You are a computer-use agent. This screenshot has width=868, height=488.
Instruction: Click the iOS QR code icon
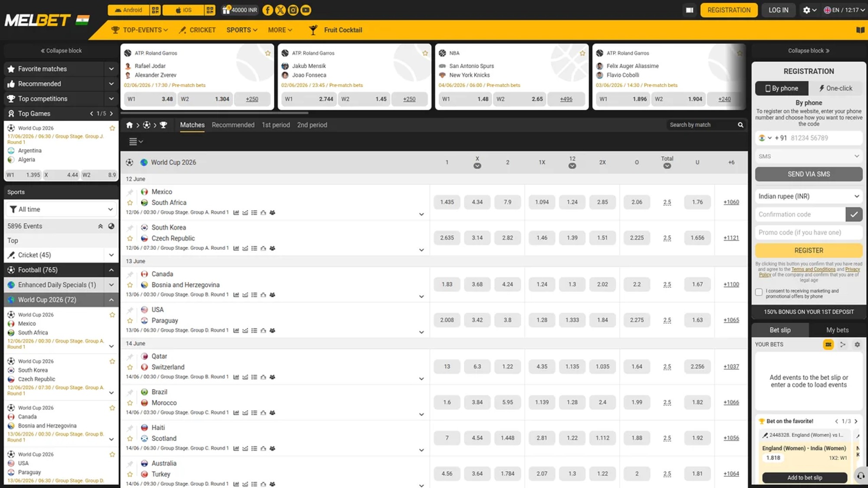click(x=210, y=10)
